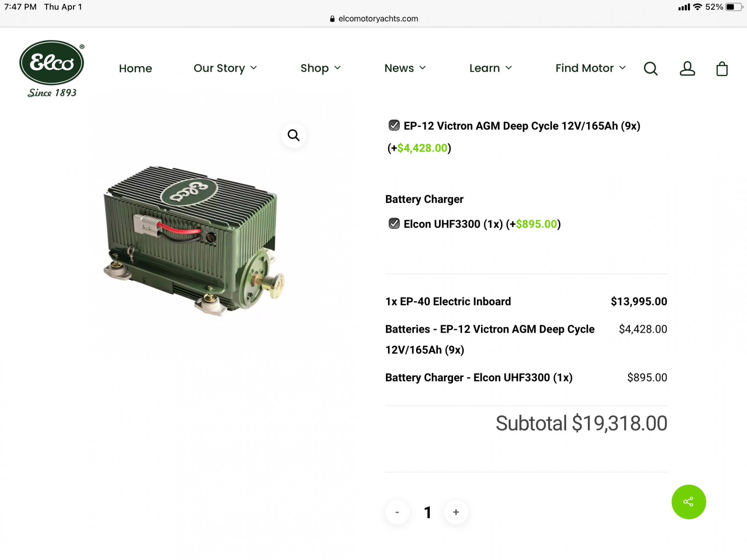Expand the News menu chevron

pos(422,68)
